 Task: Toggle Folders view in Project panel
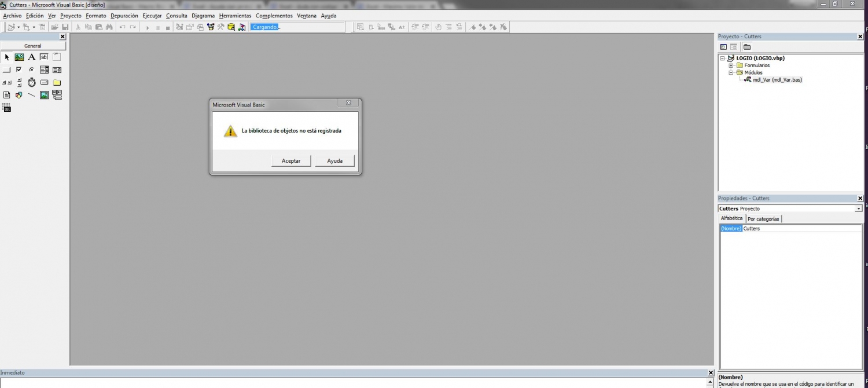(x=747, y=47)
